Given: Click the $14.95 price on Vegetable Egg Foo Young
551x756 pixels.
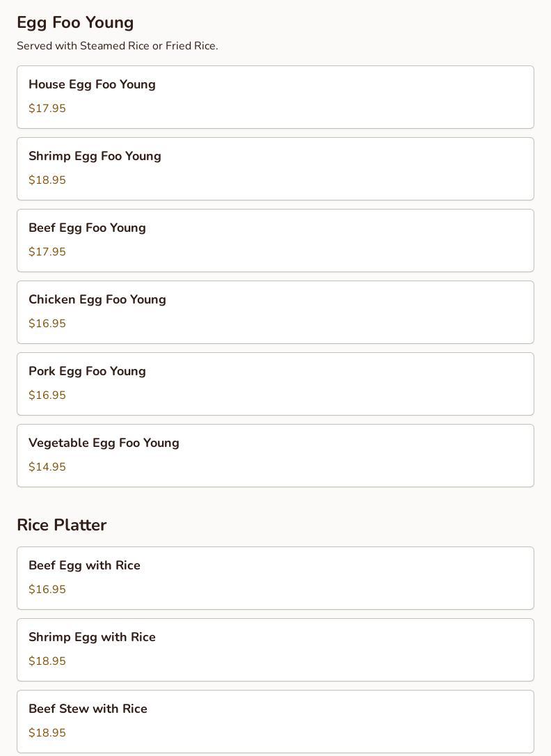Looking at the screenshot, I should (x=47, y=467).
